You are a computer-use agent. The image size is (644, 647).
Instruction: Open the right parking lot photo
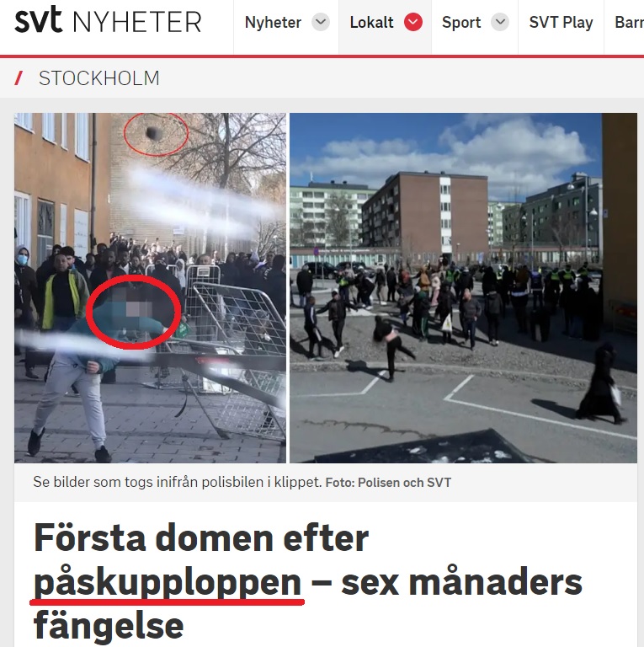pos(463,287)
